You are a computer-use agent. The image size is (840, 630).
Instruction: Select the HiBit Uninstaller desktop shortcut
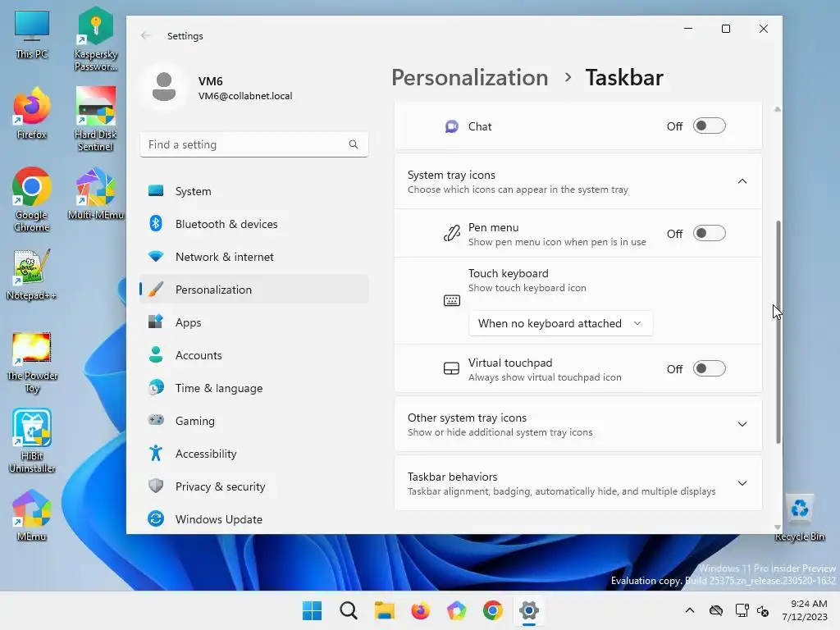click(x=32, y=441)
